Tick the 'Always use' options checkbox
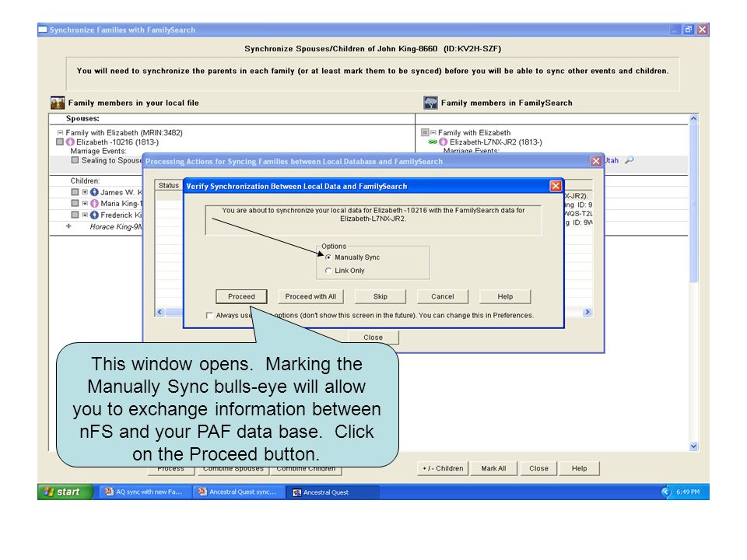Image resolution: width=747 pixels, height=560 pixels. 209,315
